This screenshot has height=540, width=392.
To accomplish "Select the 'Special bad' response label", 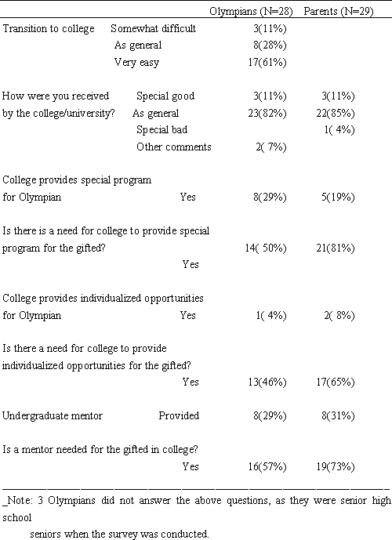I will (x=162, y=130).
